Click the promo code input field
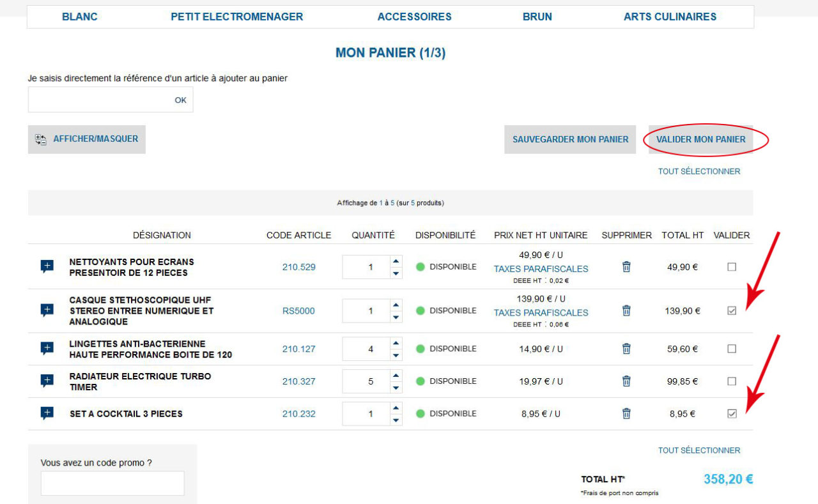 (112, 484)
